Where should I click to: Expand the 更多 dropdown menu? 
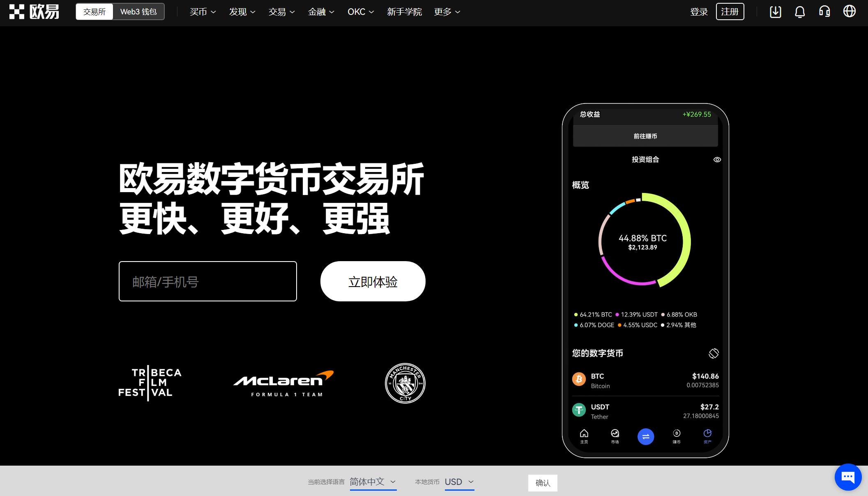pos(447,12)
